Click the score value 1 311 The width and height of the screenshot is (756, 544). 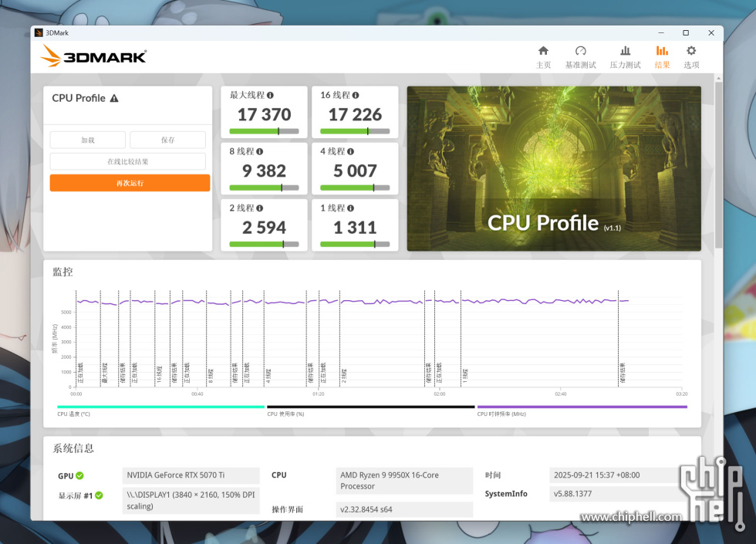pos(355,228)
